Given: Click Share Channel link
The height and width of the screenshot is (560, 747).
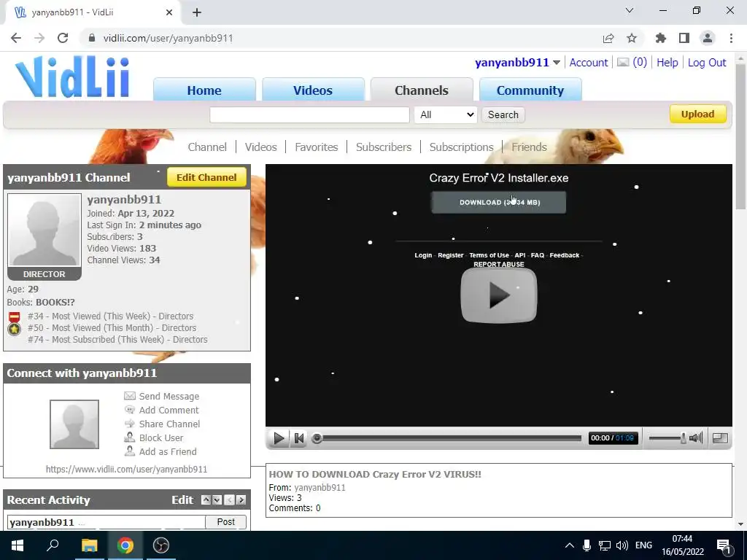Looking at the screenshot, I should tap(169, 424).
